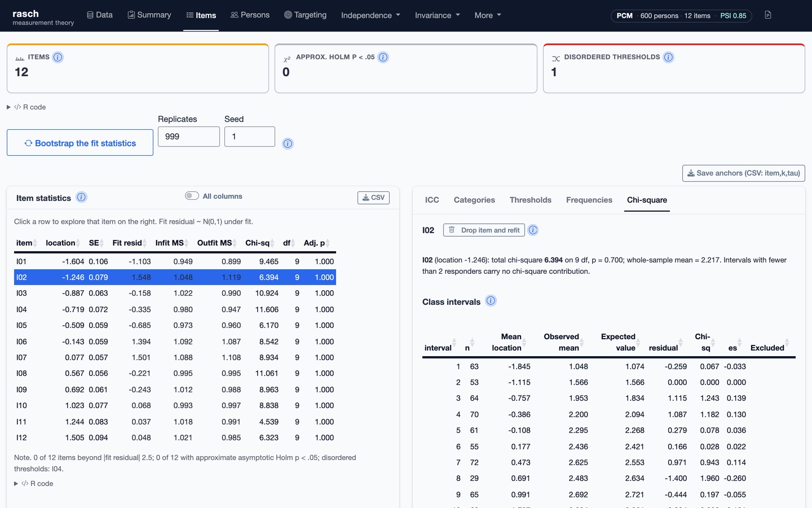The width and height of the screenshot is (812, 508).
Task: Click Bootstrap the fit statistics button
Action: [x=80, y=143]
